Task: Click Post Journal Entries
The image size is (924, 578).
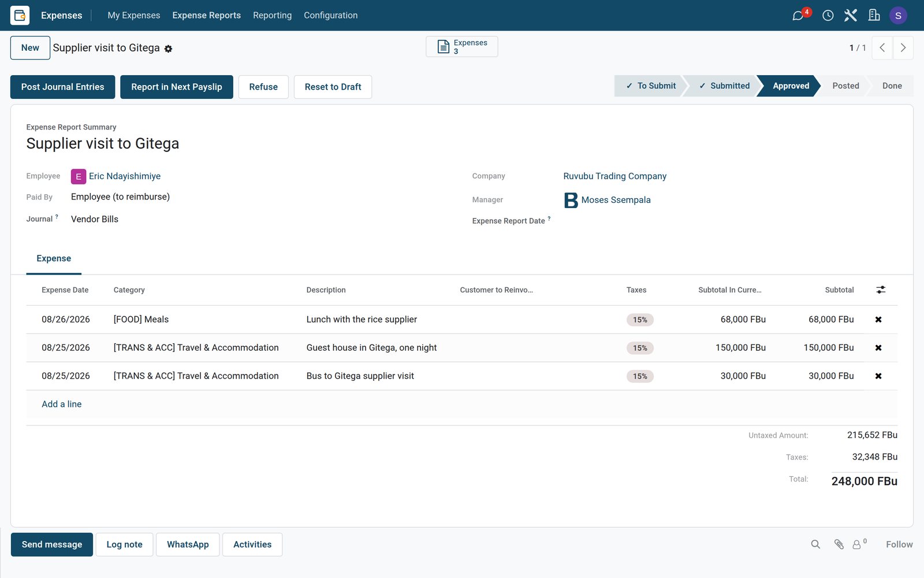Action: [62, 87]
